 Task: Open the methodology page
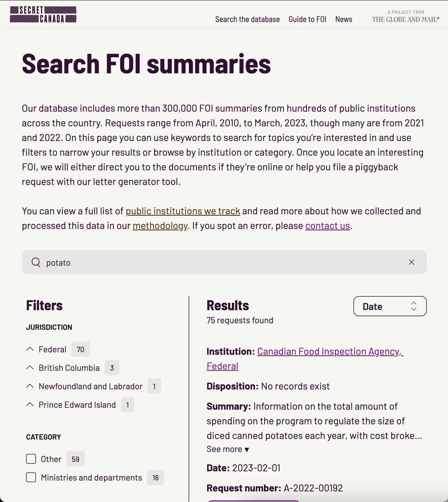click(x=160, y=225)
